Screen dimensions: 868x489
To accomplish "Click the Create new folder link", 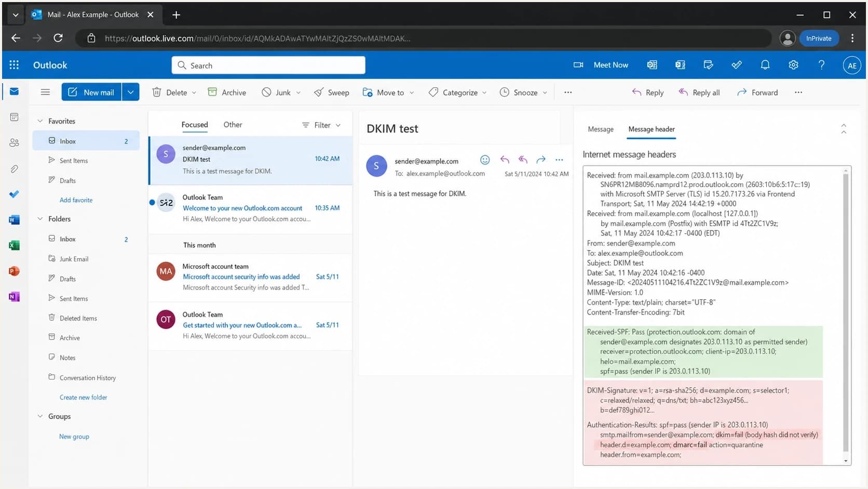I will click(83, 398).
